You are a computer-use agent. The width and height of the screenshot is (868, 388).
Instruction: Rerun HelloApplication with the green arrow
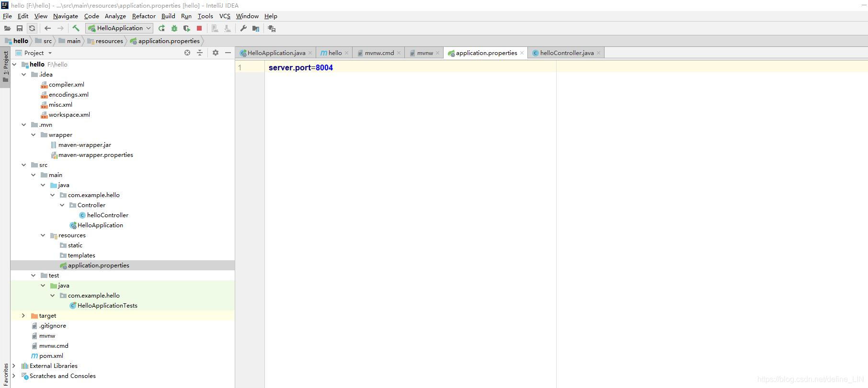(161, 28)
